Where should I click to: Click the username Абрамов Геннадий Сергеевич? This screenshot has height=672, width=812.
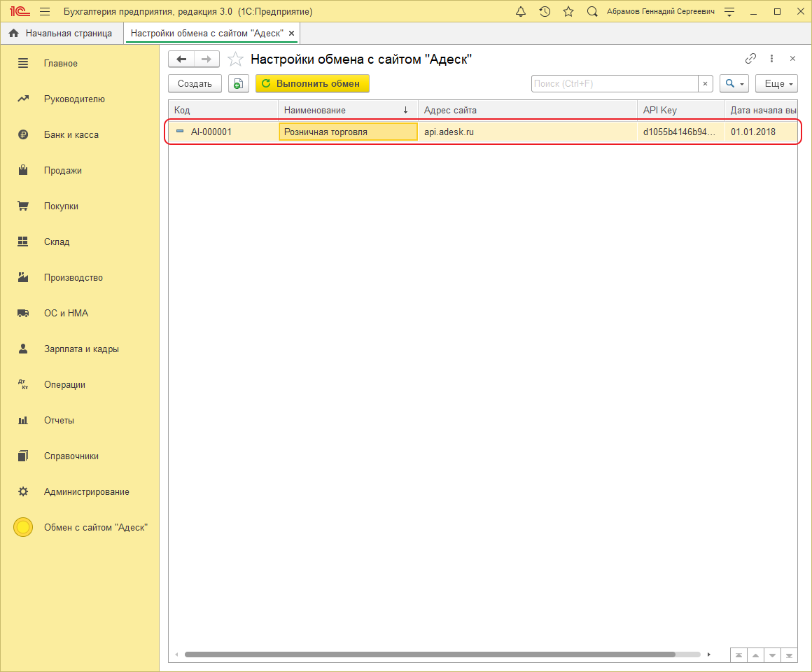pos(661,11)
